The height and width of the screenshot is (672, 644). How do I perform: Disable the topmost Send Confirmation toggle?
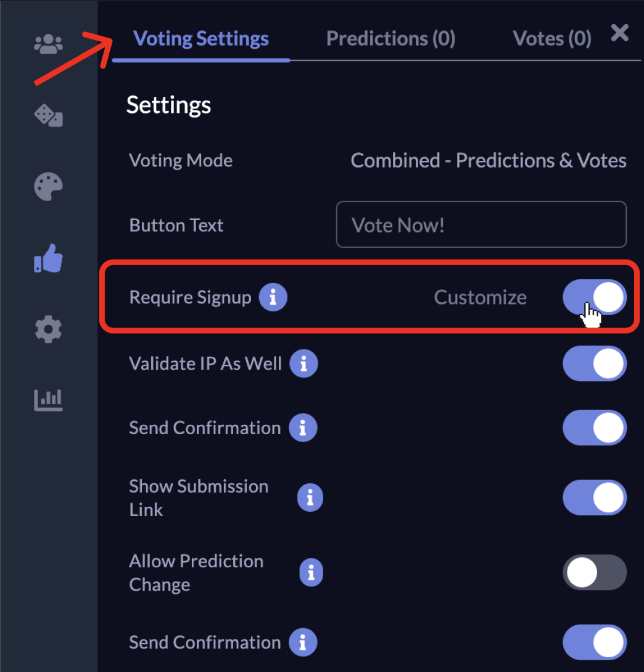pos(594,428)
